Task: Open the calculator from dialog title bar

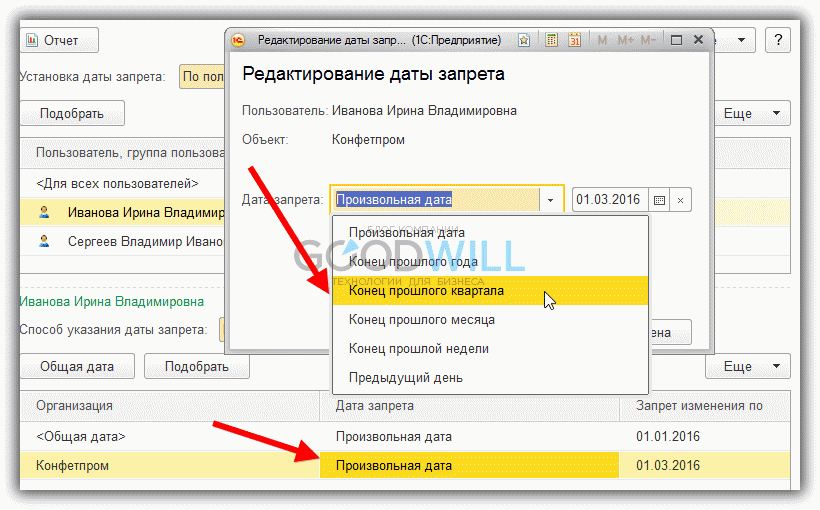Action: pos(551,41)
